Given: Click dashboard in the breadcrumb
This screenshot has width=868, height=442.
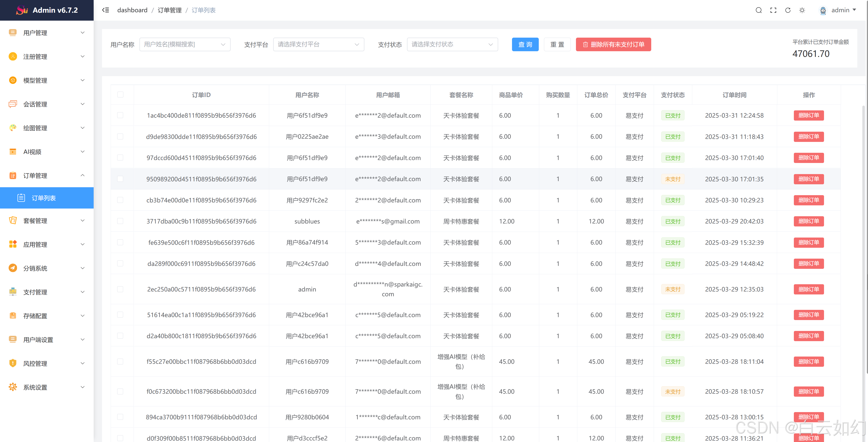Looking at the screenshot, I should click(132, 10).
